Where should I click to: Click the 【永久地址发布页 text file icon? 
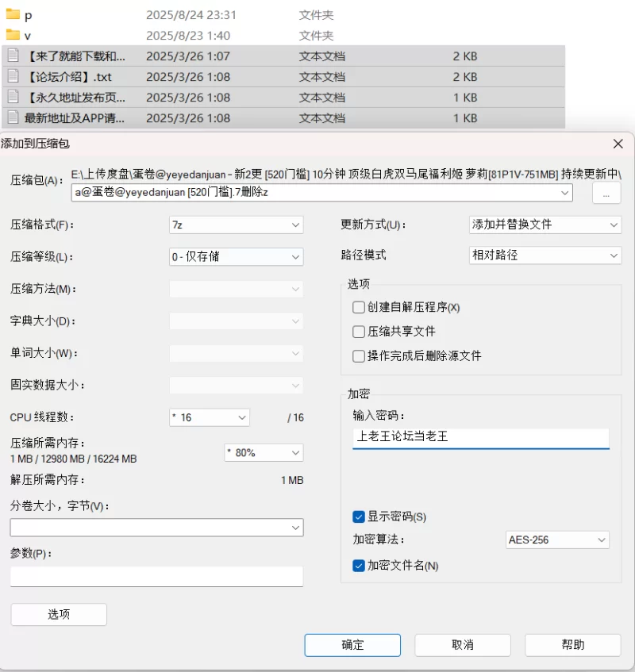pyautogui.click(x=13, y=97)
